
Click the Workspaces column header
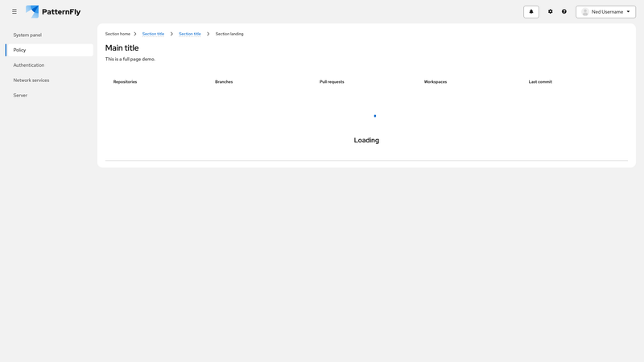pyautogui.click(x=436, y=82)
